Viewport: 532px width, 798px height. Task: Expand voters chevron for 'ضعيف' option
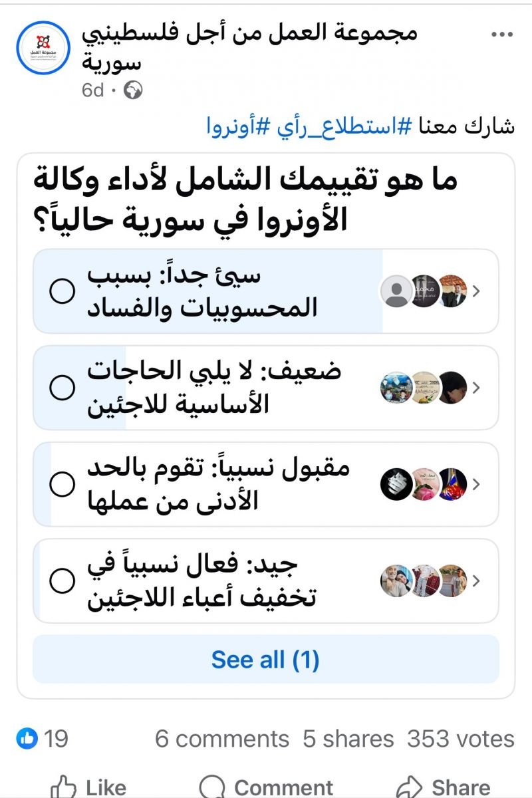point(477,387)
